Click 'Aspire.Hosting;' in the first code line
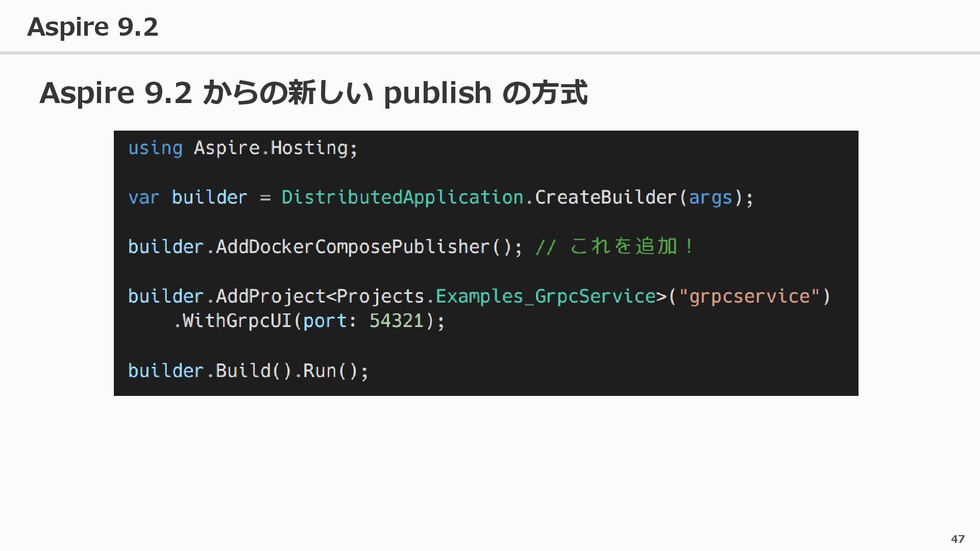Viewport: 980px width, 551px height. [x=276, y=148]
